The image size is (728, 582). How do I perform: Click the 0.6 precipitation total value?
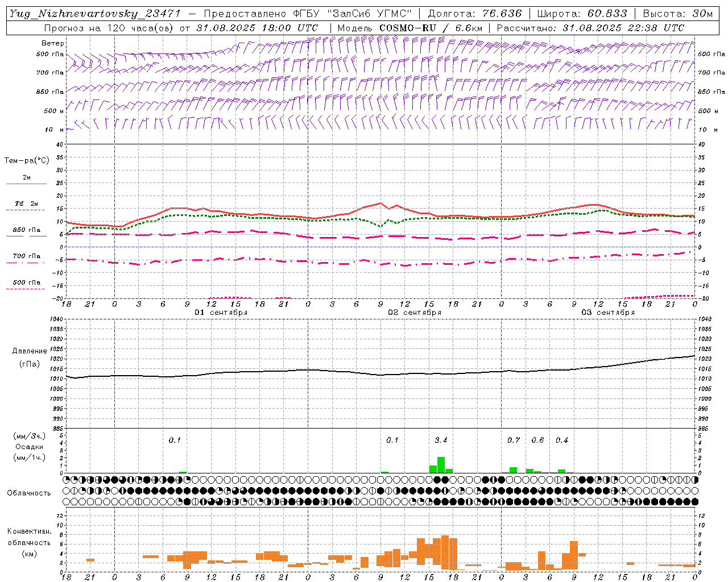[537, 440]
